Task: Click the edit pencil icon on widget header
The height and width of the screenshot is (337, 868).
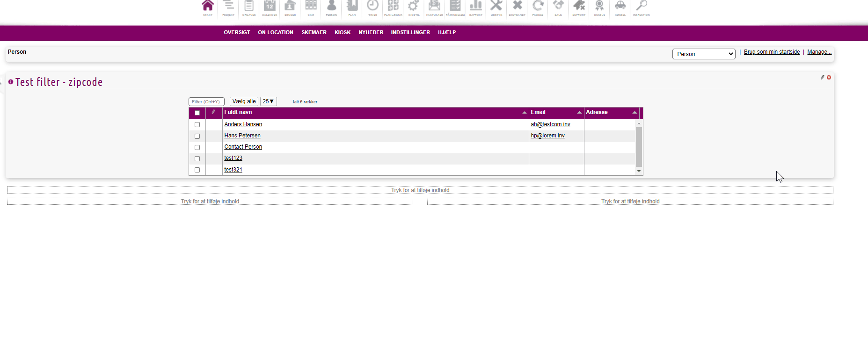Action: click(822, 78)
